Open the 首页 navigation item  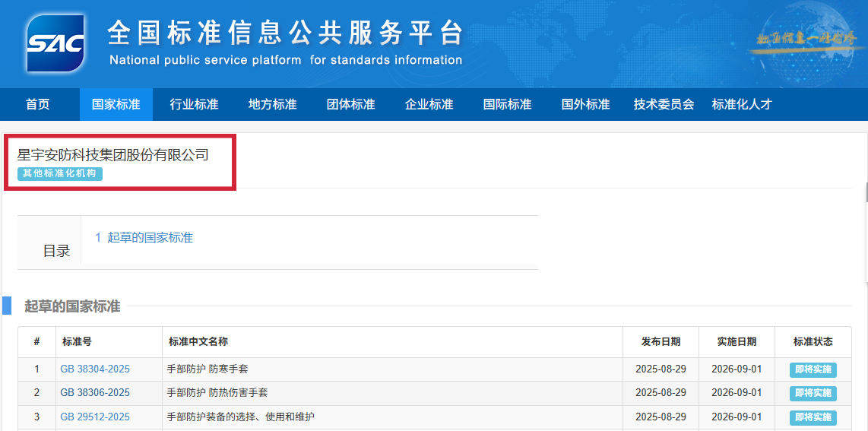38,104
